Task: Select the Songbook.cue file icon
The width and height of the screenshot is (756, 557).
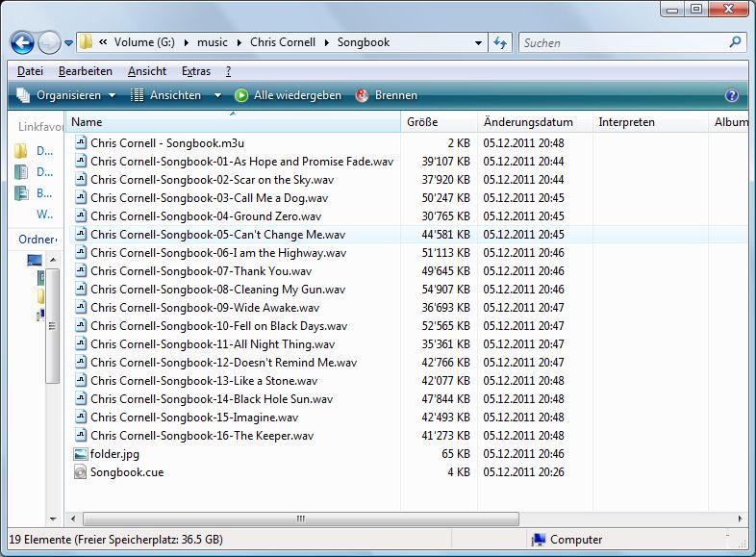Action: point(81,472)
